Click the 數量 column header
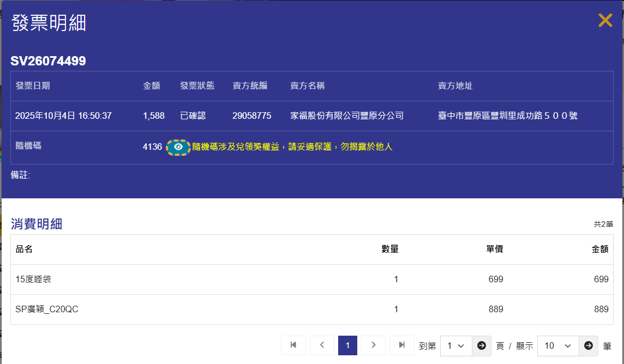The height and width of the screenshot is (364, 624). pyautogui.click(x=389, y=250)
